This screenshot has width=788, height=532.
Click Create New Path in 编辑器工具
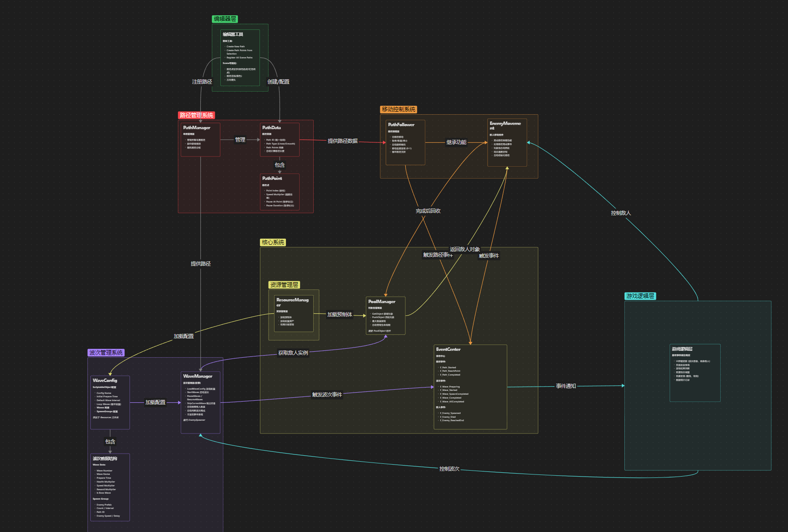[236, 46]
